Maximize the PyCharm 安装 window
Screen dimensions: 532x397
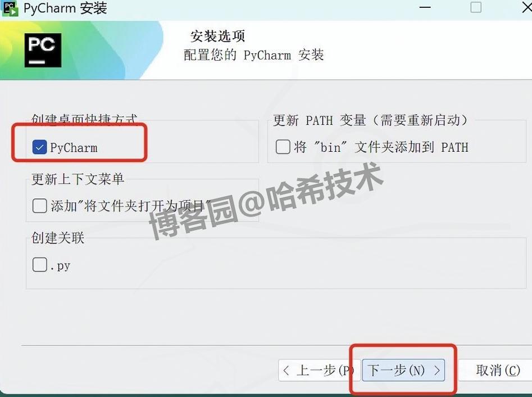[x=476, y=7]
